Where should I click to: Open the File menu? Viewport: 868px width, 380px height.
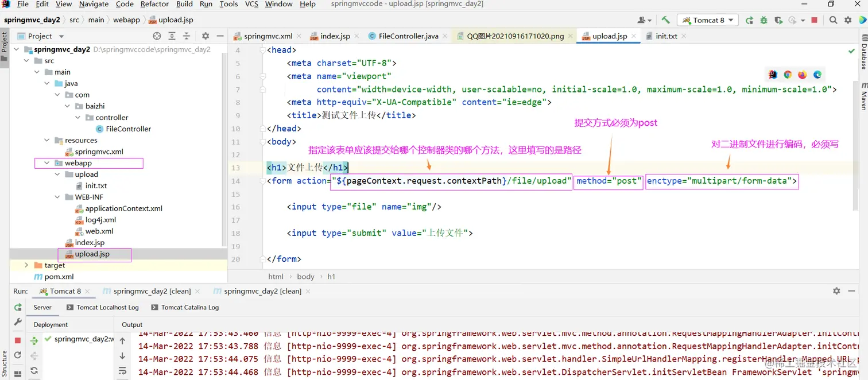[22, 4]
